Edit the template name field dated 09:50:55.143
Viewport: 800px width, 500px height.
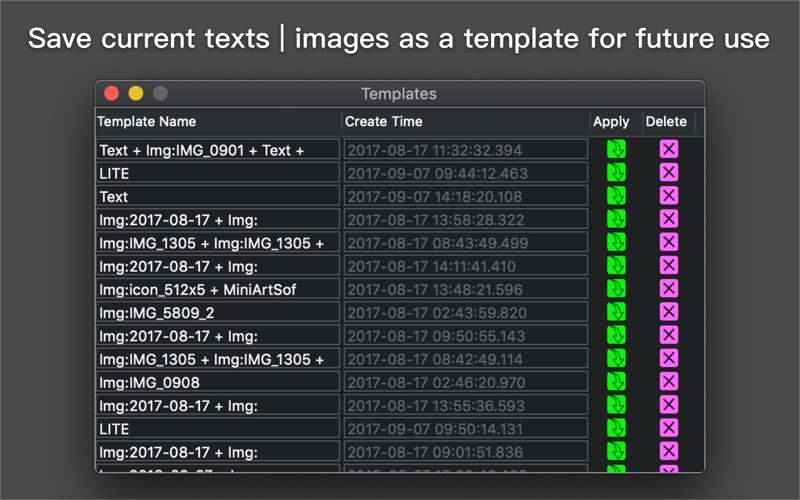218,335
